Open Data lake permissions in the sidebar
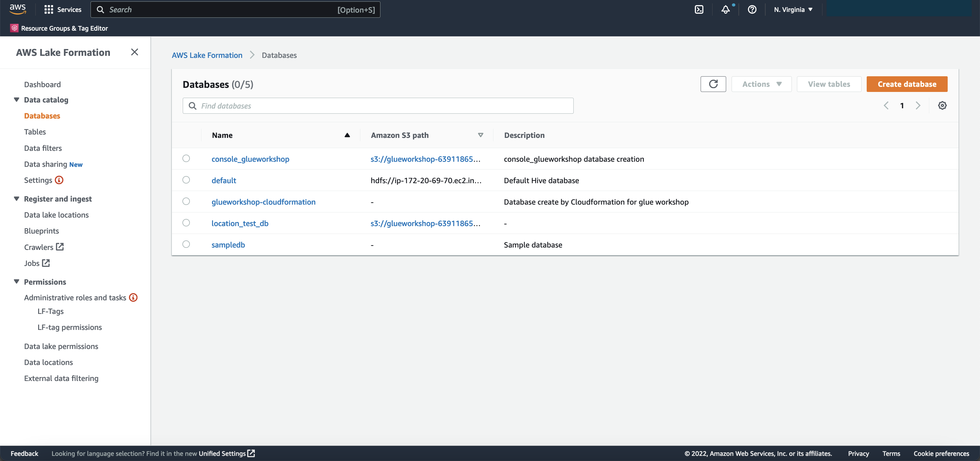The height and width of the screenshot is (461, 980). 61,346
